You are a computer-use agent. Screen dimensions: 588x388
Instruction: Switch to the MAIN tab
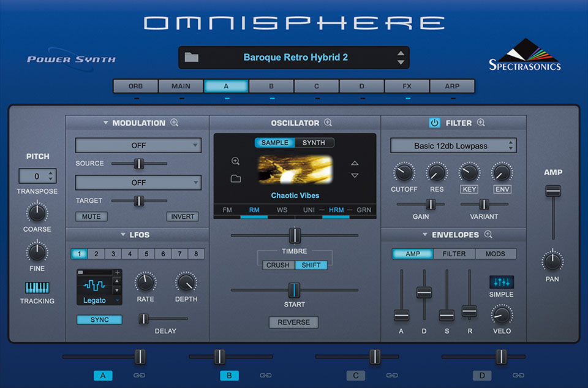click(181, 86)
